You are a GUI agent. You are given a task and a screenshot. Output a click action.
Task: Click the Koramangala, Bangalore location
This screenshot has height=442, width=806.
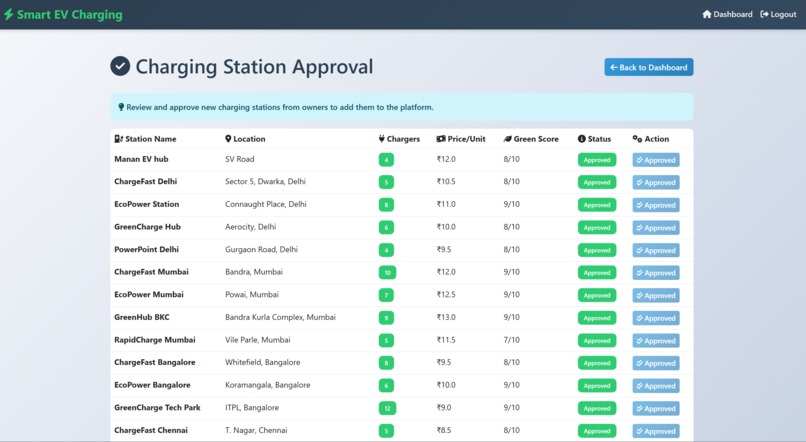coord(268,385)
